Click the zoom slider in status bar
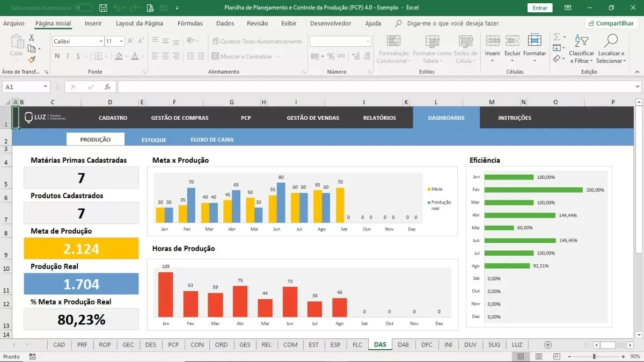 coord(594,357)
